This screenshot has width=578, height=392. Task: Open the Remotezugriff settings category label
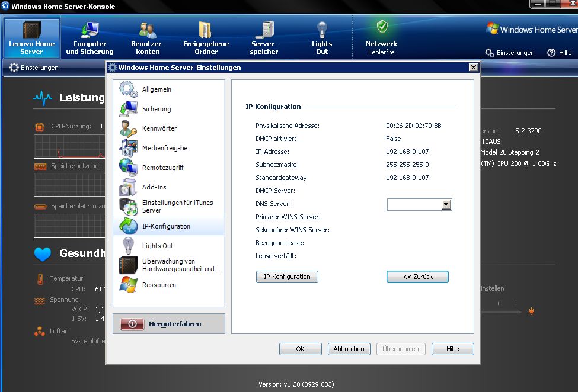click(163, 168)
